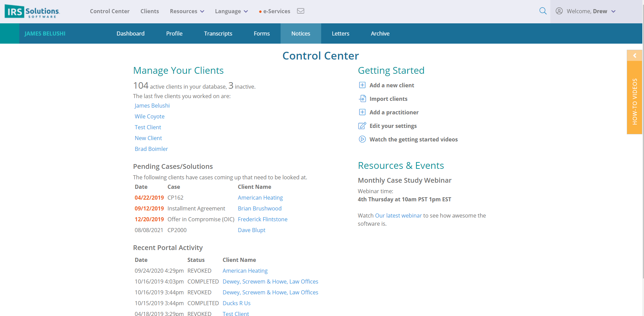Select the Add a new client icon

[x=362, y=85]
